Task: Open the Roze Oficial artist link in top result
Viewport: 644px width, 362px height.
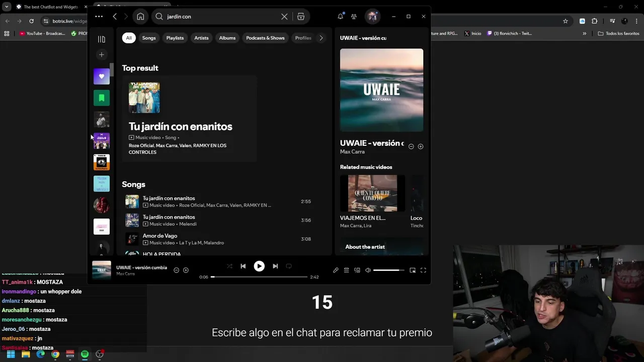Action: pyautogui.click(x=141, y=145)
